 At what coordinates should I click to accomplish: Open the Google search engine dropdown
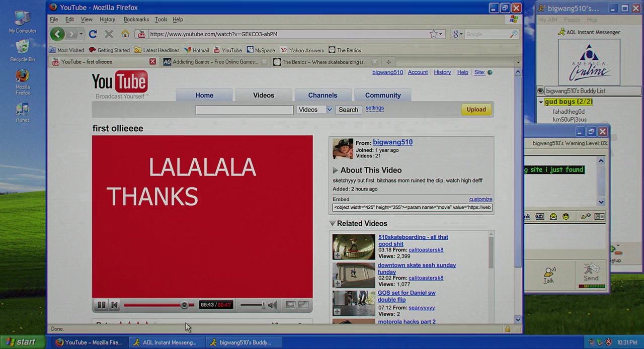pyautogui.click(x=458, y=34)
